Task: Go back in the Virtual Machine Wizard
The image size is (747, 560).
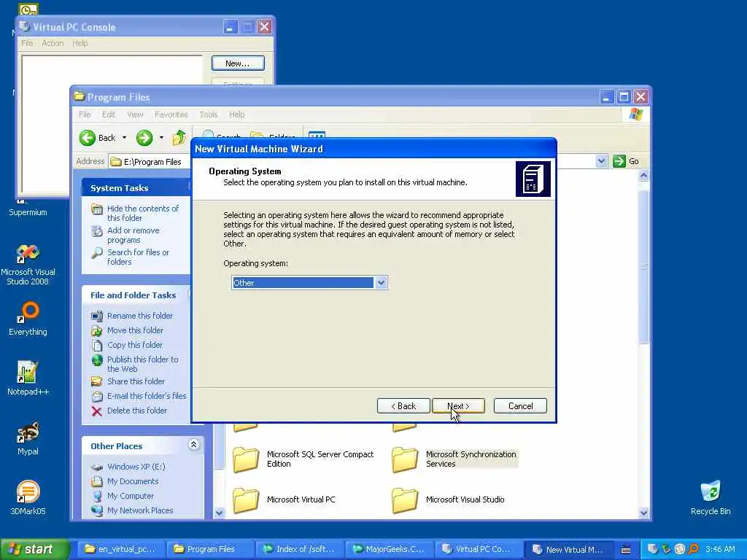Action: [403, 405]
